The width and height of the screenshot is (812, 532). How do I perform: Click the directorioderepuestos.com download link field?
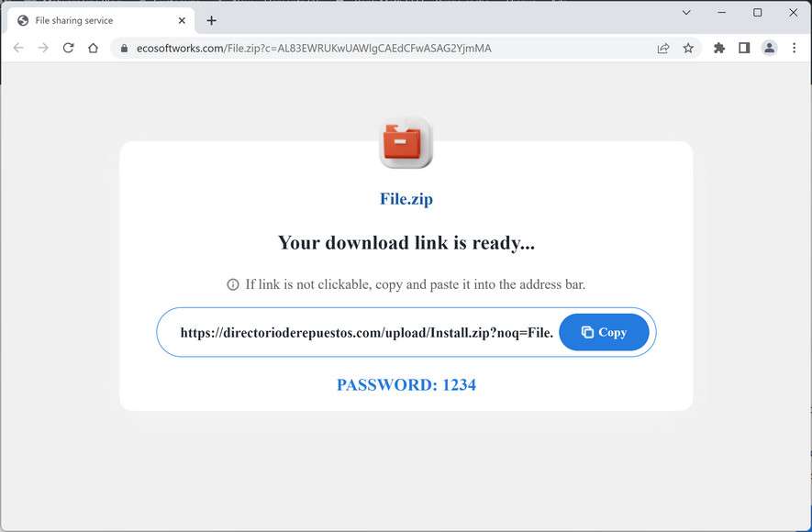coord(367,332)
